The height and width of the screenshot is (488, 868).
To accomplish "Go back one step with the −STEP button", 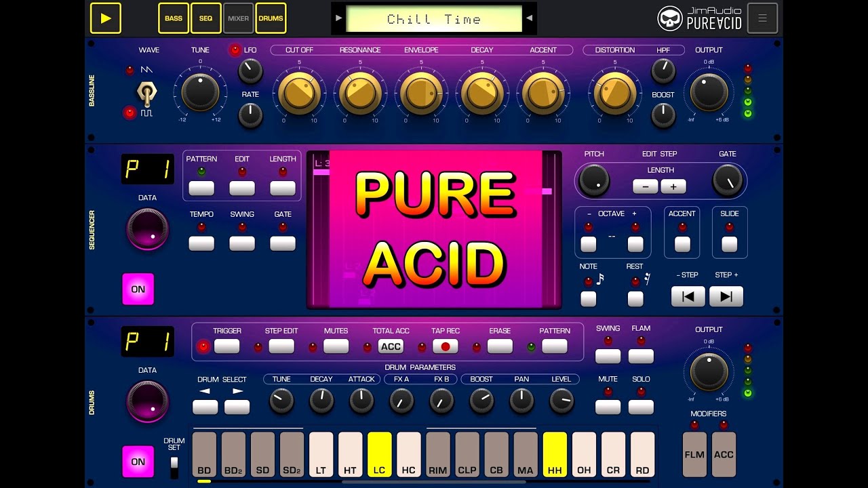I will [688, 297].
